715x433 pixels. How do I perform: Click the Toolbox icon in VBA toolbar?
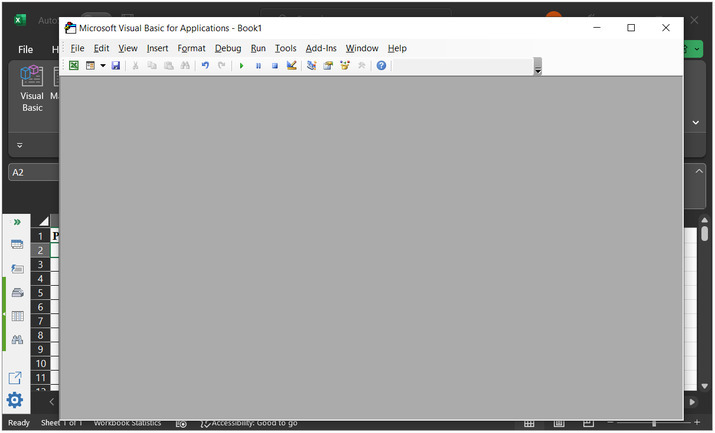362,66
